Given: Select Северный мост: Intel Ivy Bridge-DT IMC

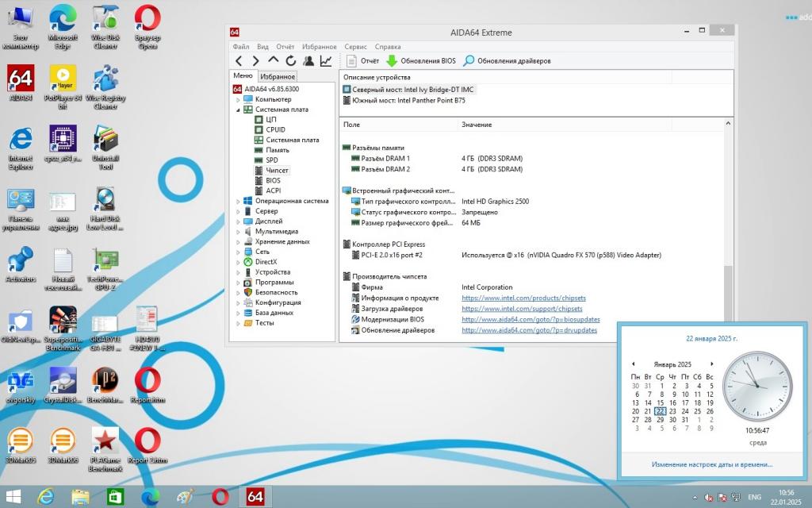Looking at the screenshot, I should pos(408,89).
